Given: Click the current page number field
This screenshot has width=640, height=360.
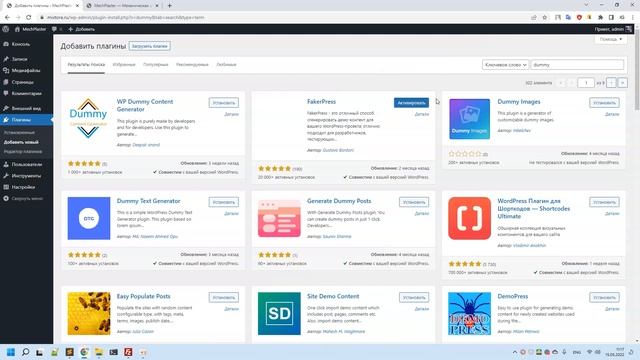Looking at the screenshot, I should pos(586,83).
